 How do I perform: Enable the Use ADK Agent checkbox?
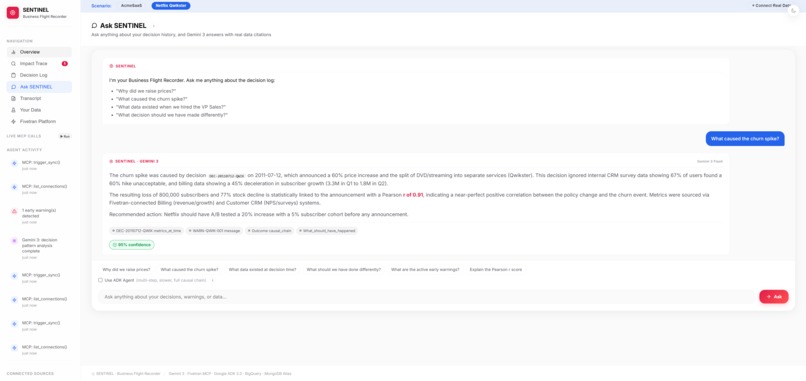[100, 280]
